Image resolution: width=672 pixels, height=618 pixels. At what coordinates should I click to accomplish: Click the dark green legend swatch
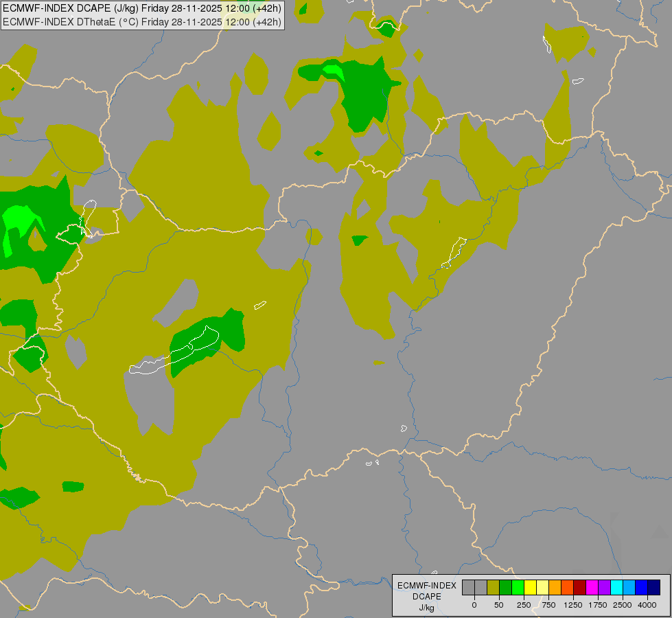point(506,587)
